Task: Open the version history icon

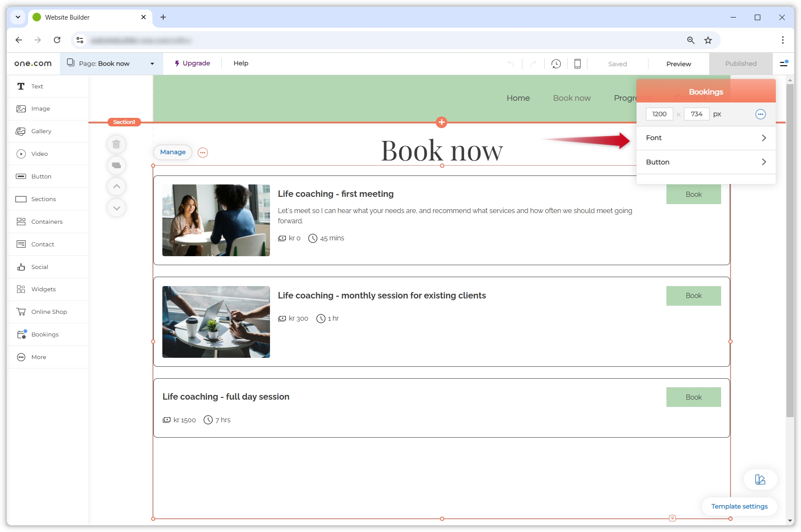Action: pos(556,63)
